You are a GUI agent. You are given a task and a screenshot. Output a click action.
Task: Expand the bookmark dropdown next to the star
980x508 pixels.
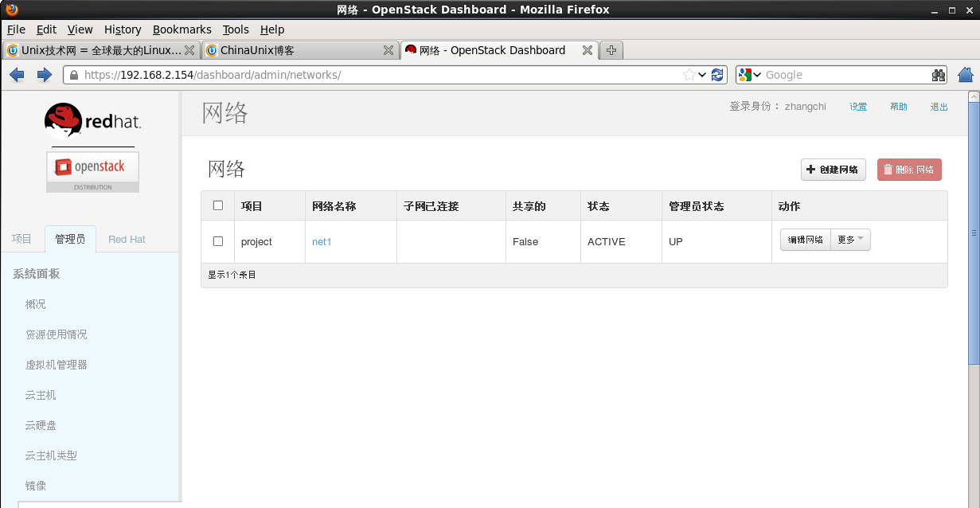point(701,74)
